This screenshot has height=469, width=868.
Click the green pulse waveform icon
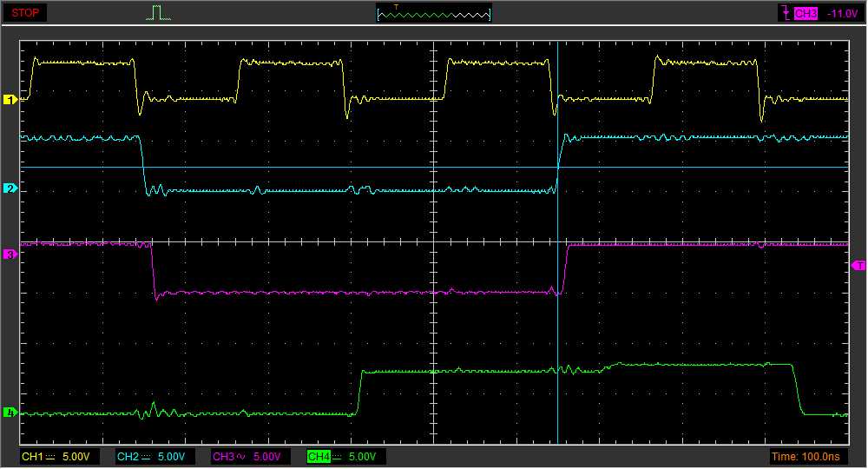(x=157, y=13)
